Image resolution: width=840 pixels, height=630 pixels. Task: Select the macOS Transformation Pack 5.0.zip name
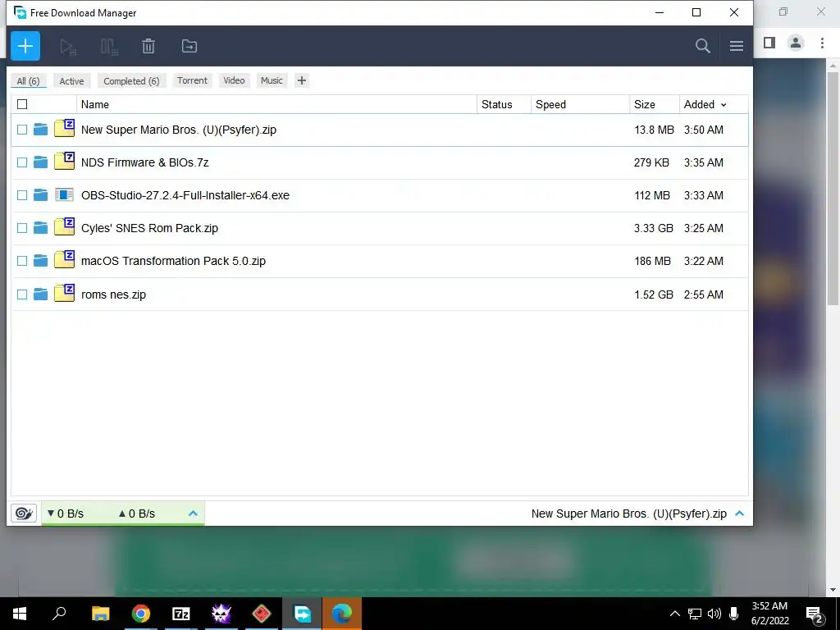point(174,261)
